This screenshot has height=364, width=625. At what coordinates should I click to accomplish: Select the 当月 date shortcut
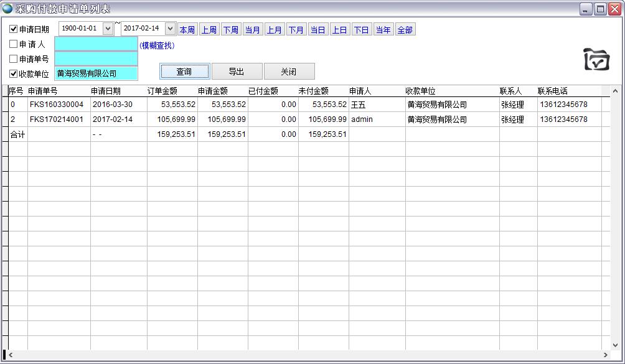(252, 30)
